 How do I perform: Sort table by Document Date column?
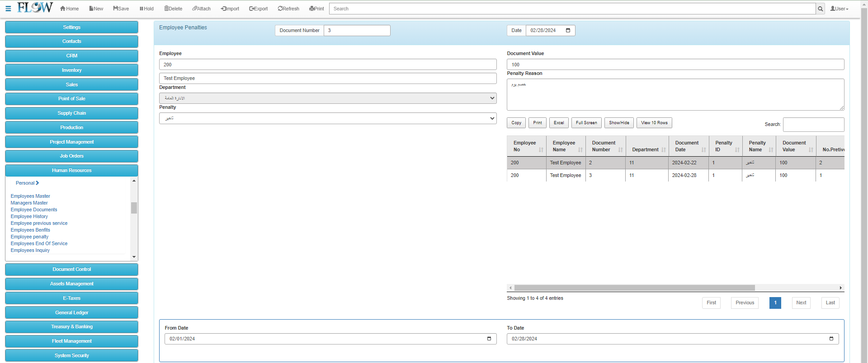pyautogui.click(x=688, y=146)
